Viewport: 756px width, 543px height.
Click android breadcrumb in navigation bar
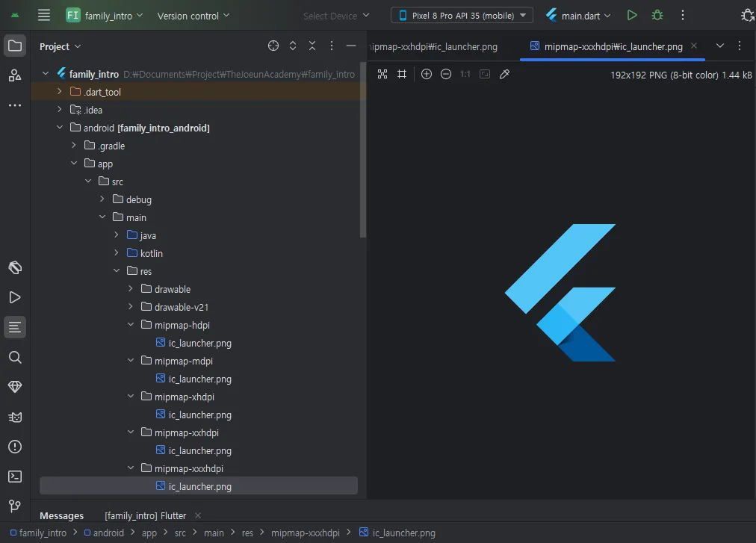104,533
